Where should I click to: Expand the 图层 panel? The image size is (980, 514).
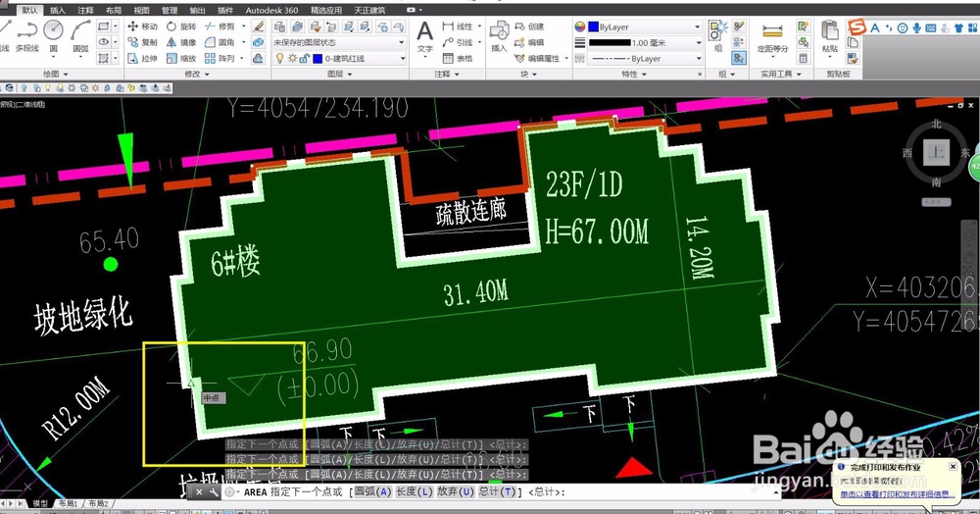tap(339, 74)
